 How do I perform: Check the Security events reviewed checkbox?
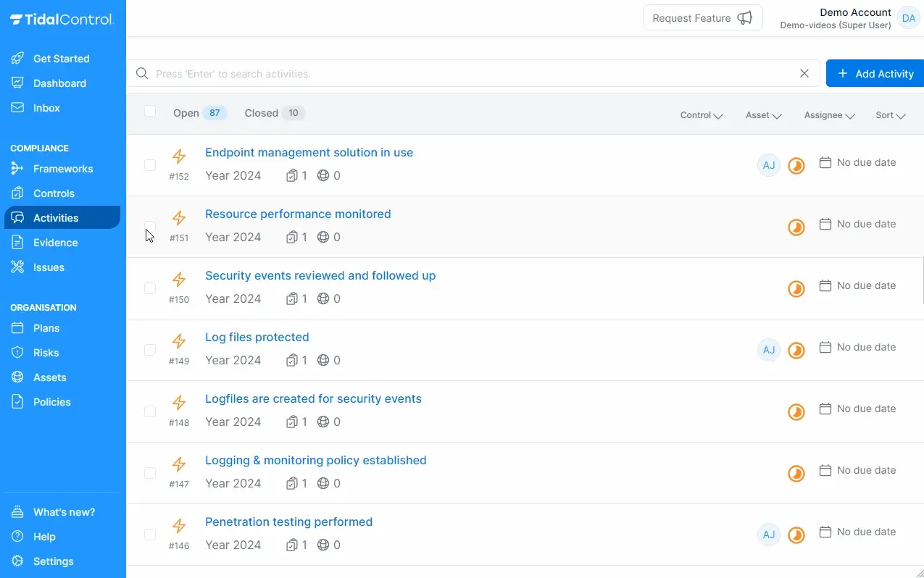150,288
